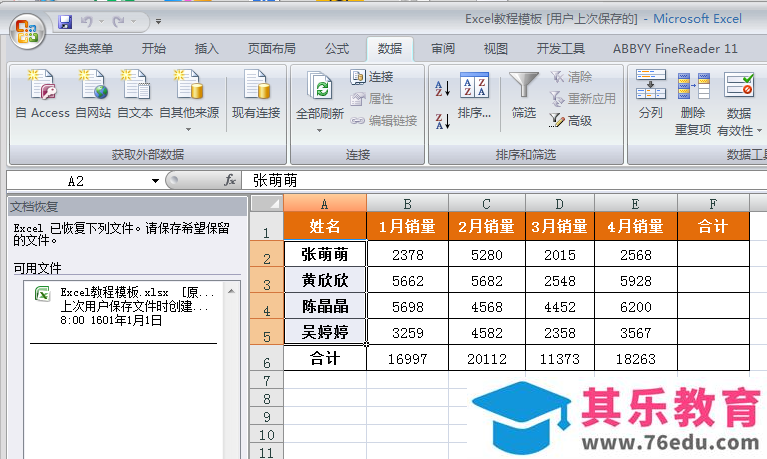The width and height of the screenshot is (767, 459).
Task: Click the Name Box showing A2
Action: click(78, 181)
